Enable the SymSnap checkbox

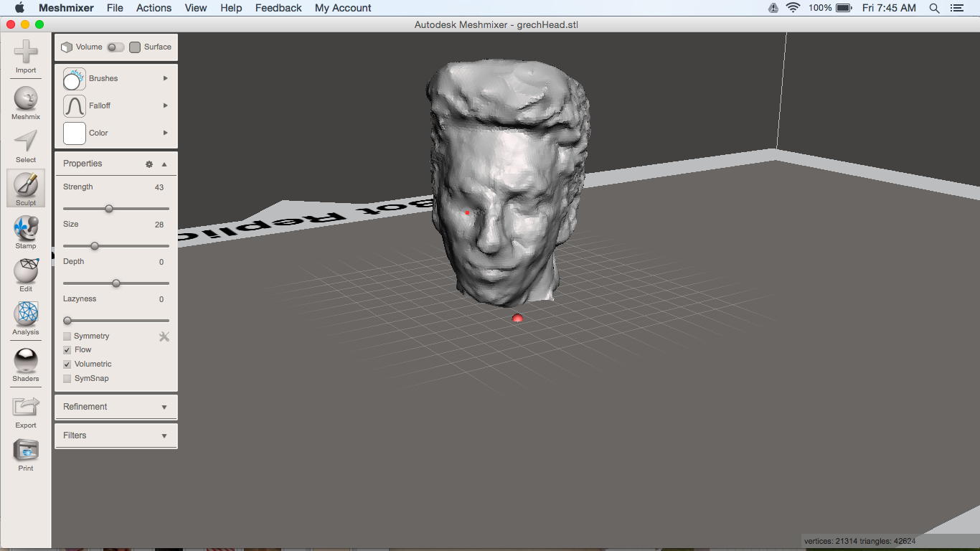[x=67, y=379]
